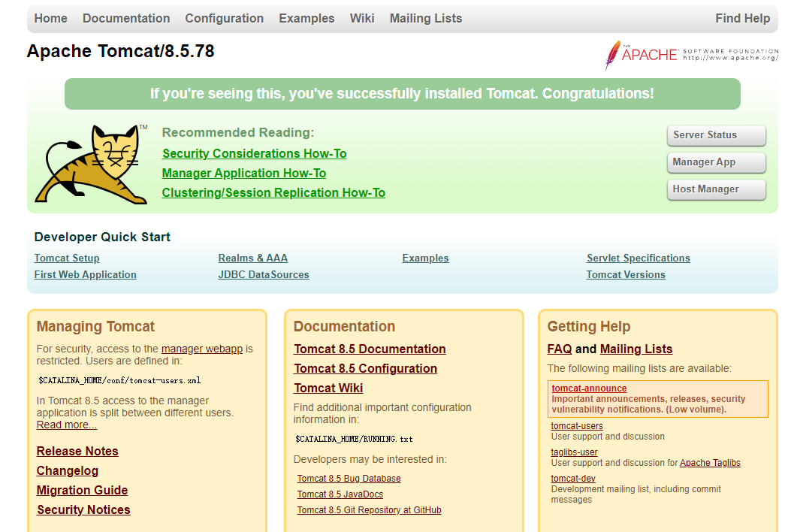
Task: Open Tomcat 8.5 Git Repository link
Action: [x=369, y=510]
